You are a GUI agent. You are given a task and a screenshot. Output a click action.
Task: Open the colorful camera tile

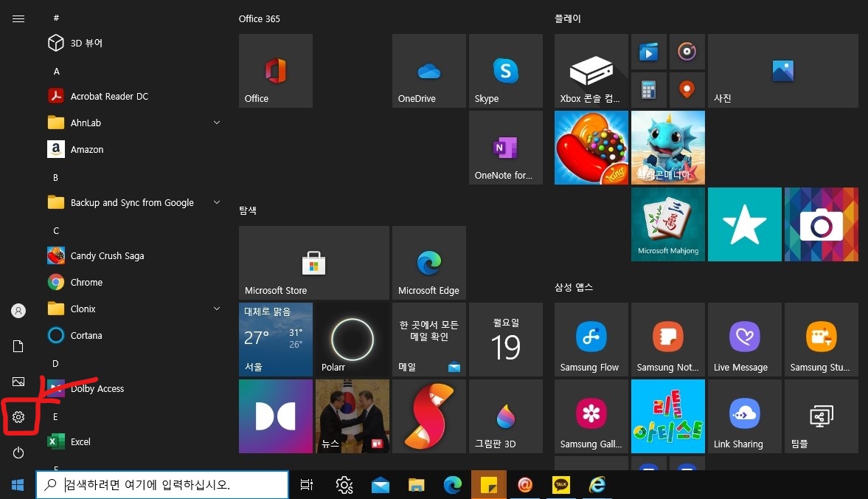[822, 224]
